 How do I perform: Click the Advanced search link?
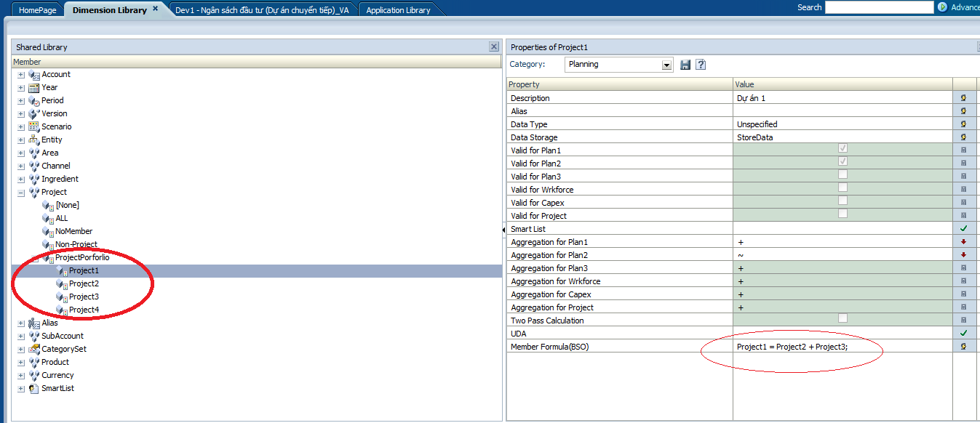pyautogui.click(x=963, y=7)
